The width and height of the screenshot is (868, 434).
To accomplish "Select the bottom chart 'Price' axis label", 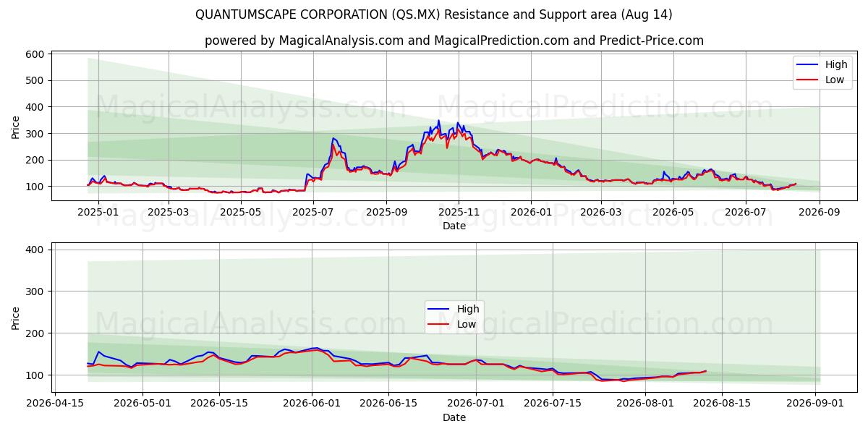I will [16, 318].
